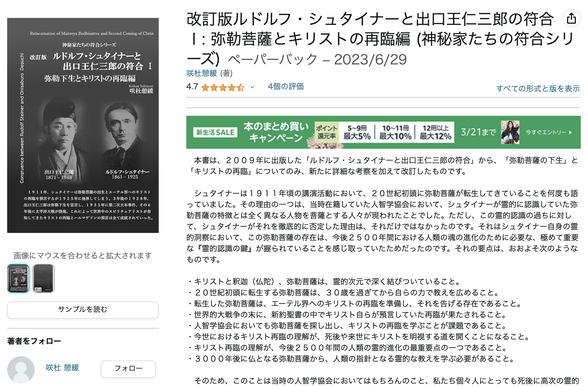Select the front cover thumbnail
588x387 pixels.
18,278
